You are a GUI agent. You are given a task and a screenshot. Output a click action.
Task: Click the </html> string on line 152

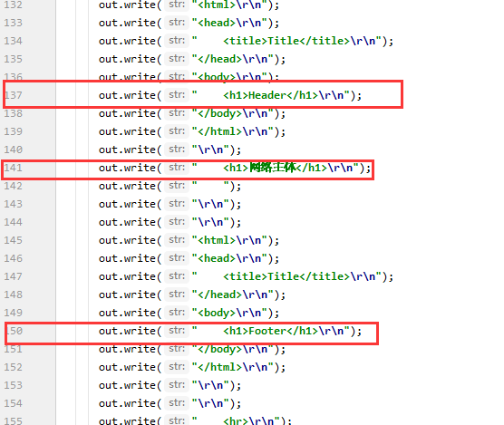233,367
